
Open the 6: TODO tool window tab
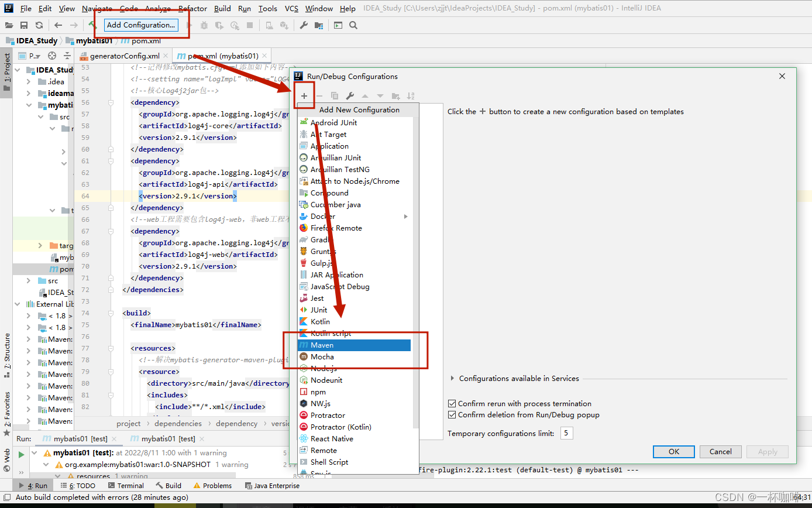click(77, 486)
